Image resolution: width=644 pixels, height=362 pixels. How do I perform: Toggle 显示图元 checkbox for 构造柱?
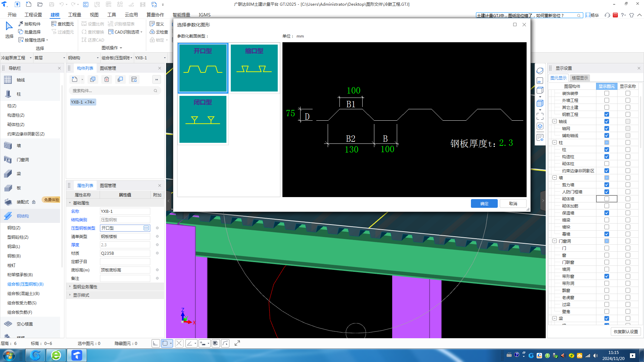pyautogui.click(x=606, y=157)
